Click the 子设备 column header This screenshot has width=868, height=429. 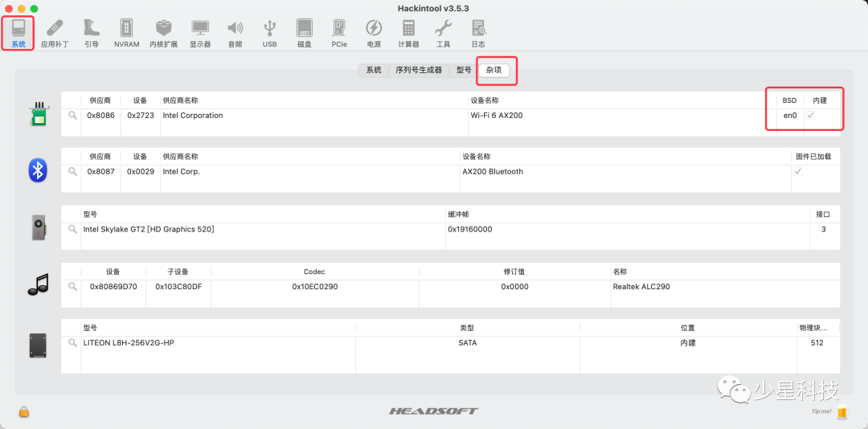[178, 272]
